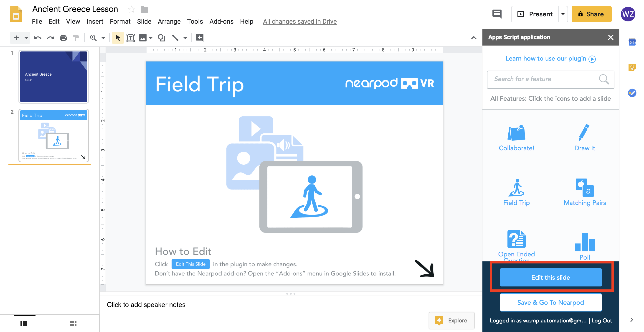
Task: Open Google Keep side panel
Action: 632,67
